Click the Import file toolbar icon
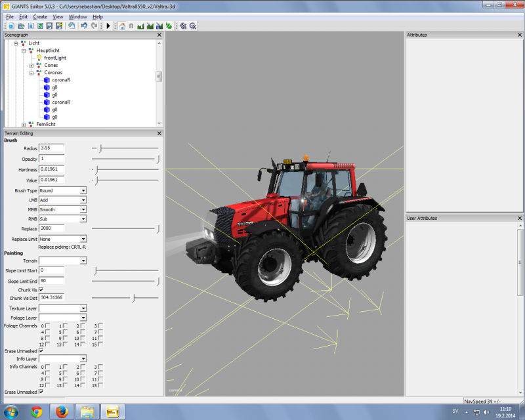Viewport: 525px width, 420px height. (72, 26)
